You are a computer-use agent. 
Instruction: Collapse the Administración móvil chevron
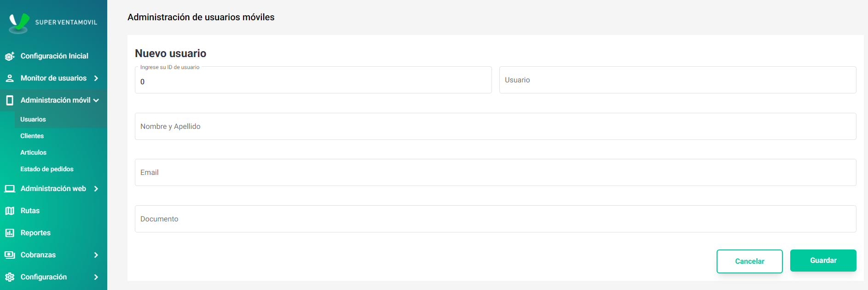click(96, 100)
